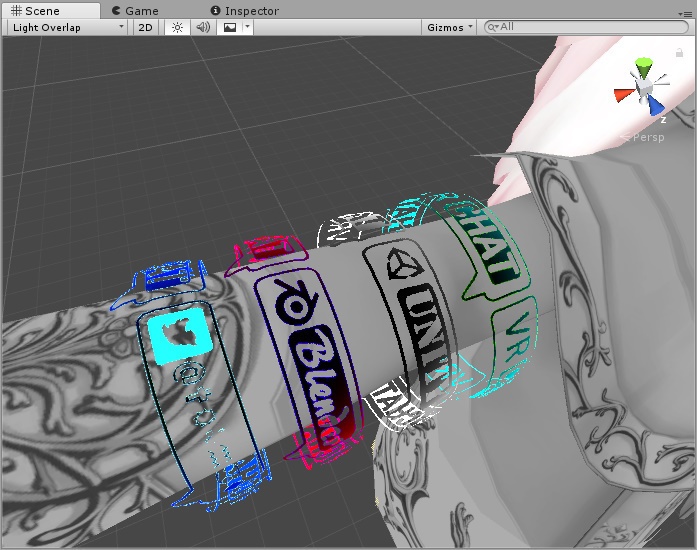This screenshot has width=697, height=550.
Task: Click the red X axis cone
Action: (624, 94)
